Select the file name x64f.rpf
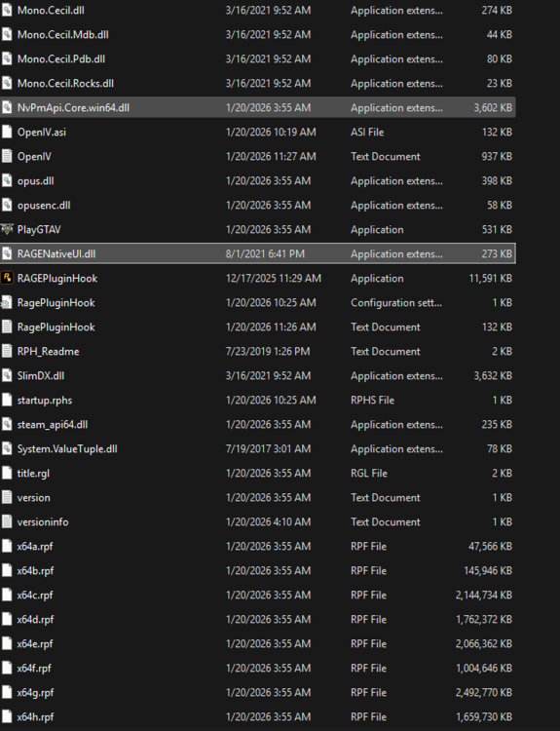 pos(34,668)
